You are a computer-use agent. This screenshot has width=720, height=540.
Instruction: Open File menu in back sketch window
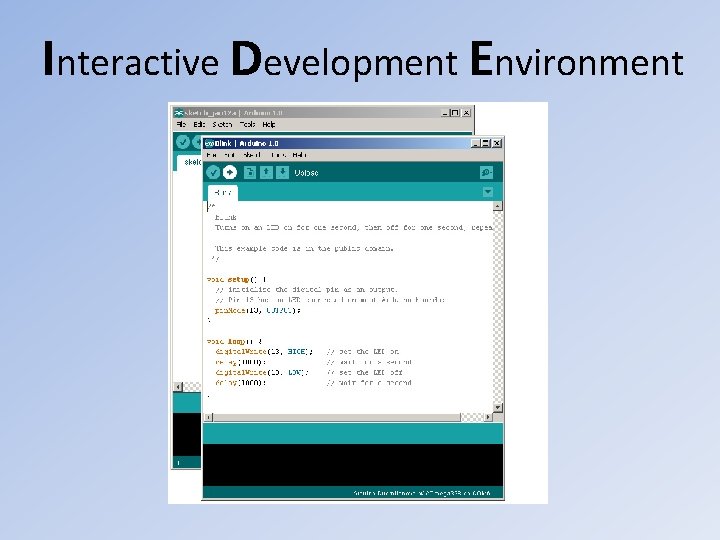[181, 124]
